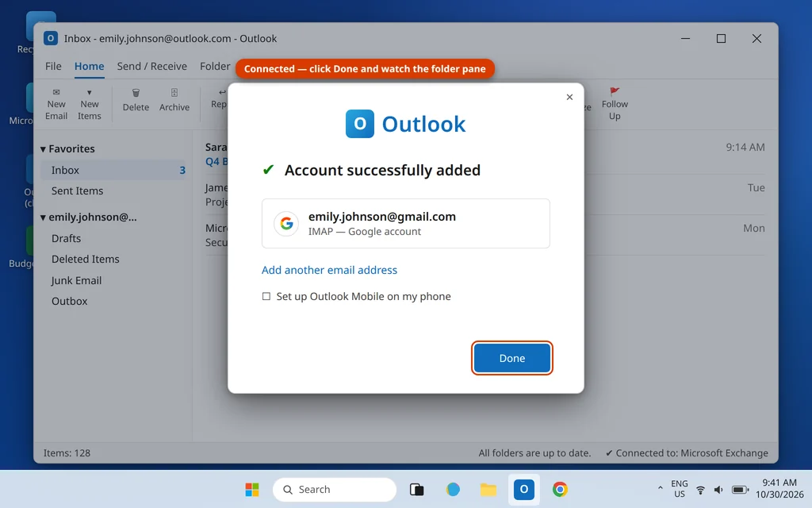Show hidden system tray icons
Viewport: 812px width, 508px height.
[x=660, y=488]
